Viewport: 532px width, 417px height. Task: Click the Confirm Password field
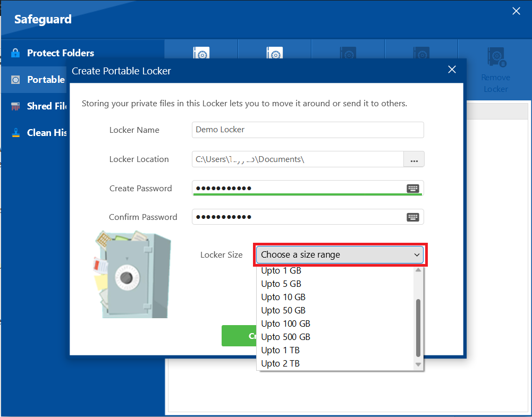[x=308, y=217]
